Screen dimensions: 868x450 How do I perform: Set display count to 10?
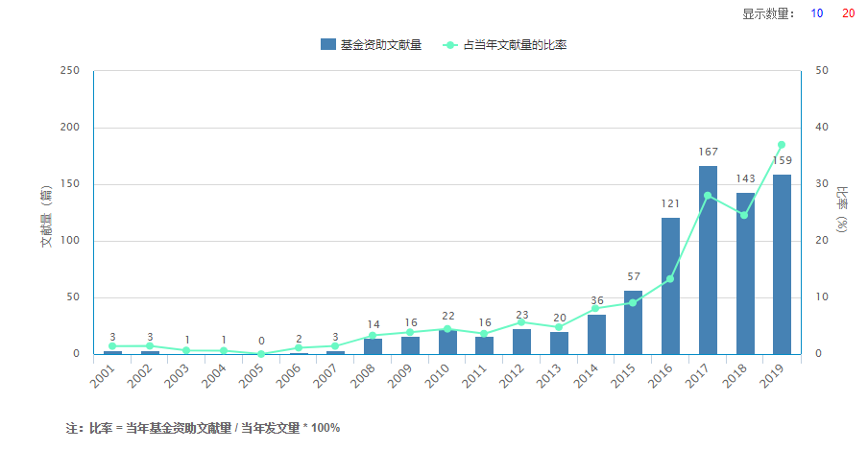click(816, 13)
